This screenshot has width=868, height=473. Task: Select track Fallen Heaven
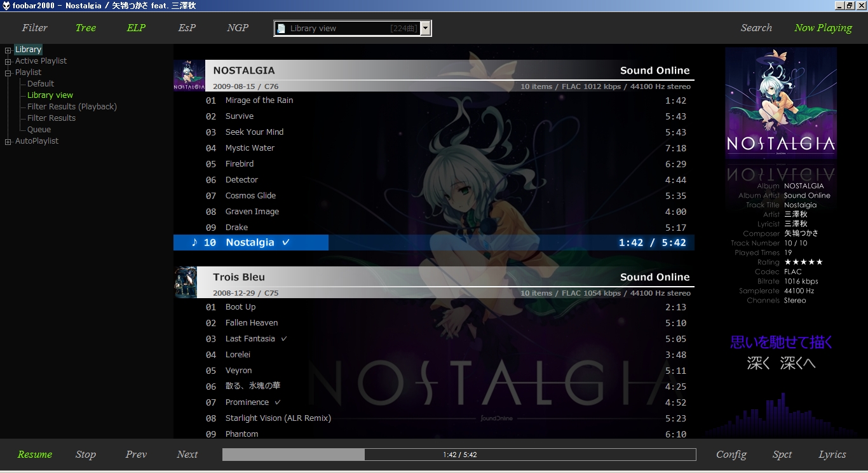point(434,323)
